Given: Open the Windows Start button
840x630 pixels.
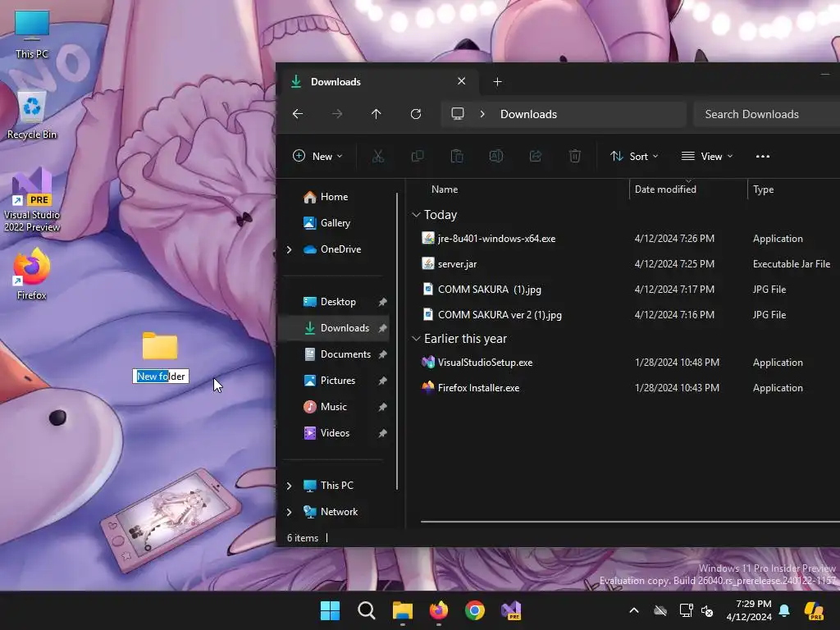Looking at the screenshot, I should tap(330, 610).
